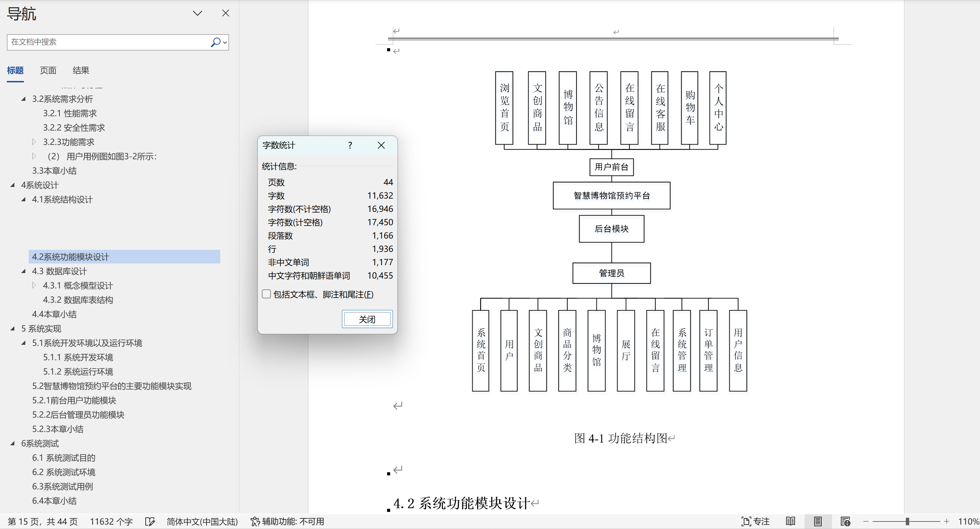The width and height of the screenshot is (980, 529).
Task: Click language 简体中文(中国大陆) in status bar
Action: click(x=202, y=521)
